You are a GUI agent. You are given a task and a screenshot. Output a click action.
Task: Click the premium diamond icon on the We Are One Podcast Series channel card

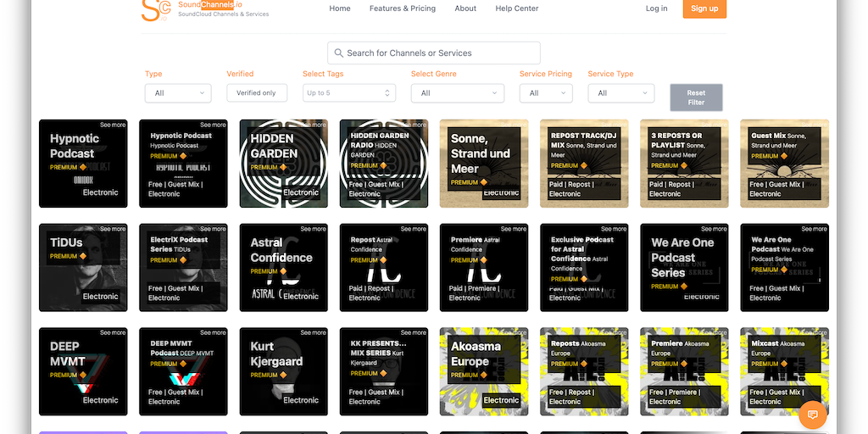(x=684, y=287)
